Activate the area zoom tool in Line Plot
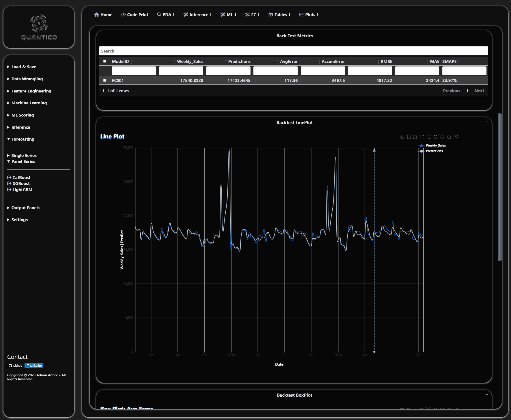 point(409,137)
